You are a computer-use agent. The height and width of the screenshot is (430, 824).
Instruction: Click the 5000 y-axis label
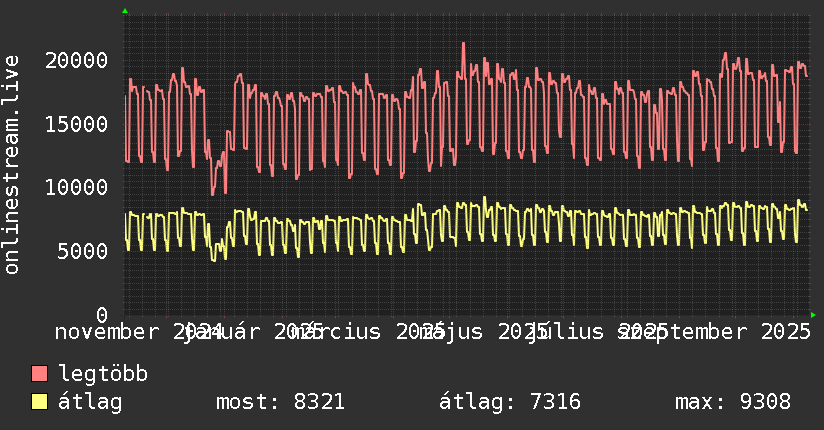(x=83, y=251)
